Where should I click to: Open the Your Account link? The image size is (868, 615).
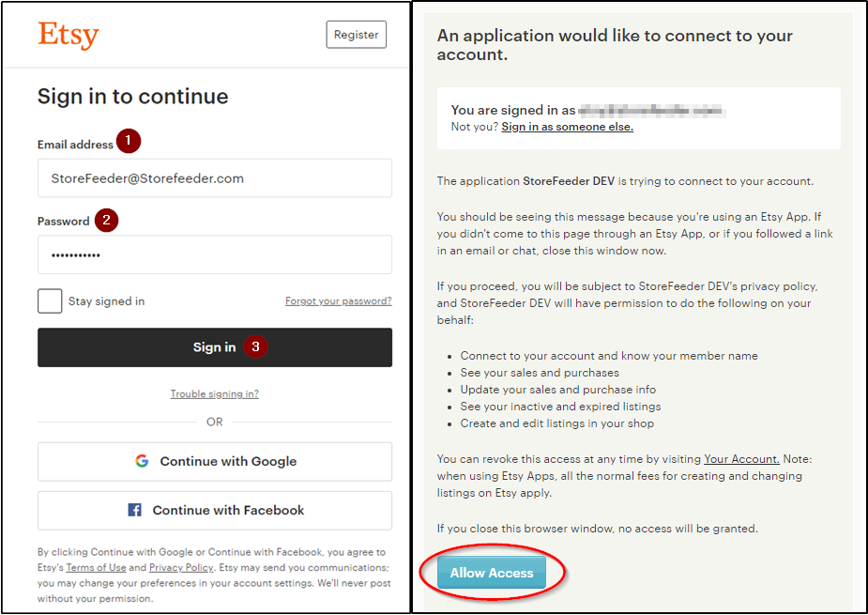coord(741,459)
